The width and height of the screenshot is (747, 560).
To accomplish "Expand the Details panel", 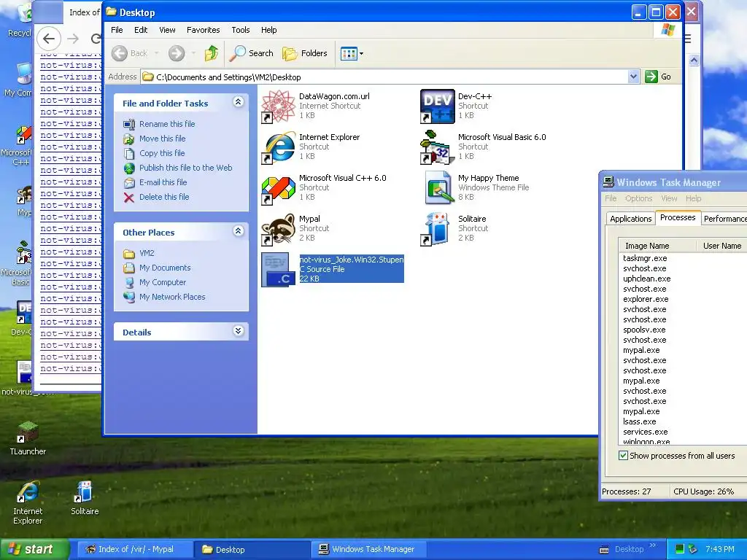I will 239,331.
